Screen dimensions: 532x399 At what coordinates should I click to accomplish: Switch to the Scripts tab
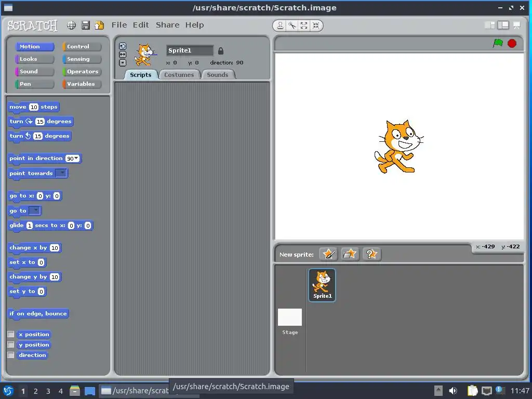click(x=140, y=75)
